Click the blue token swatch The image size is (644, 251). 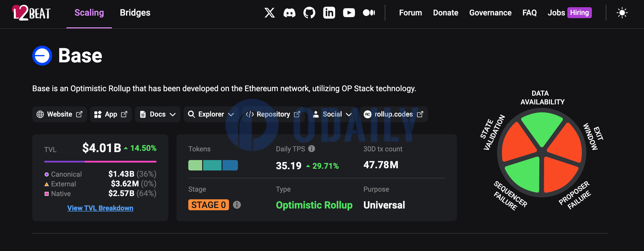pyautogui.click(x=230, y=165)
